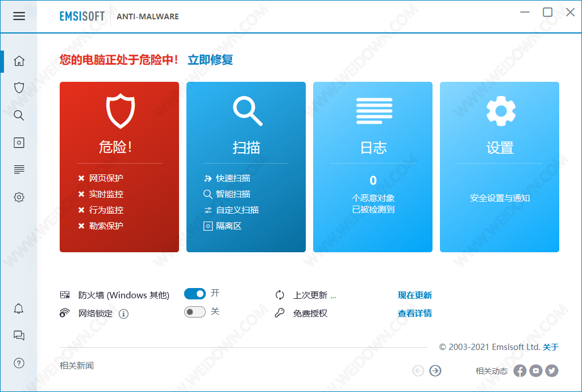Click the 危险! heading
Screen dimensions: 582x392
115,147
